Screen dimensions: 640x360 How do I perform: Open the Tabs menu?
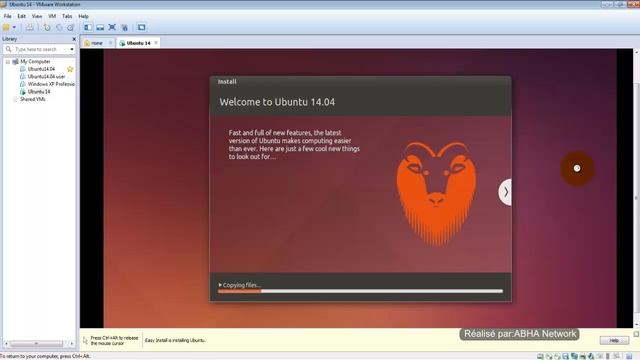[x=67, y=16]
